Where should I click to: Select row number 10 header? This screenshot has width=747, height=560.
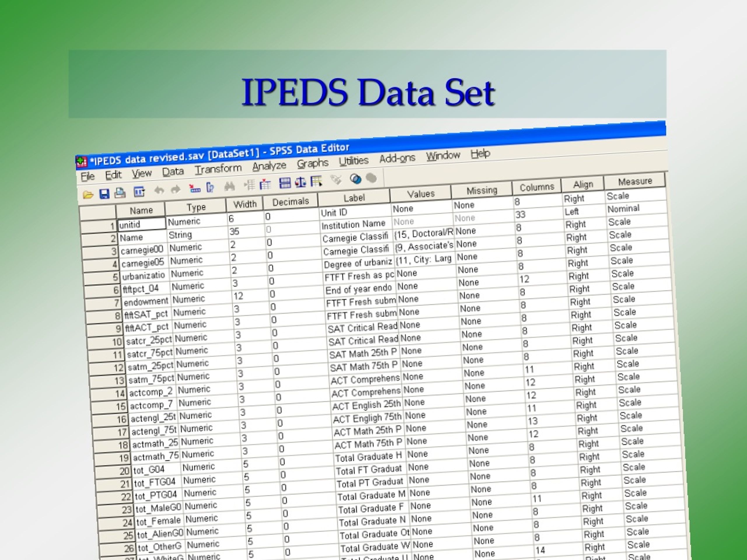(105, 343)
